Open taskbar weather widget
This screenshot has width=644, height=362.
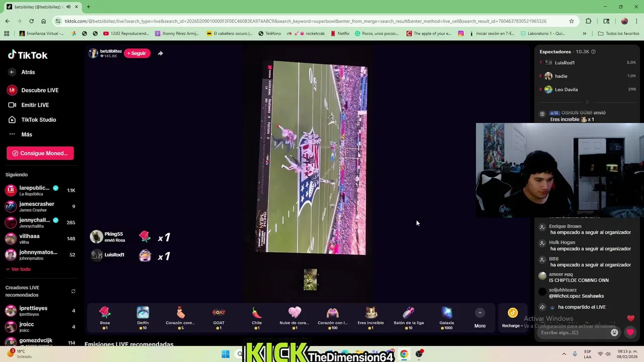[20, 354]
